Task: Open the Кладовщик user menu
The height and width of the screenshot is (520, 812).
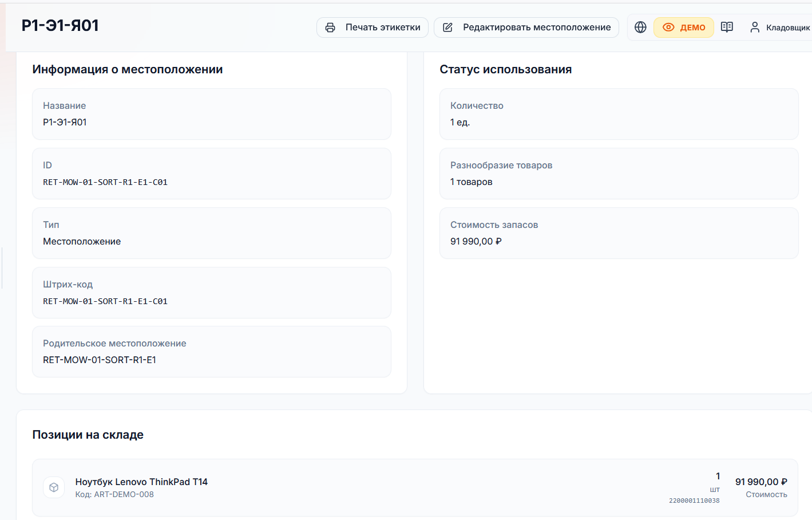Action: [780, 27]
